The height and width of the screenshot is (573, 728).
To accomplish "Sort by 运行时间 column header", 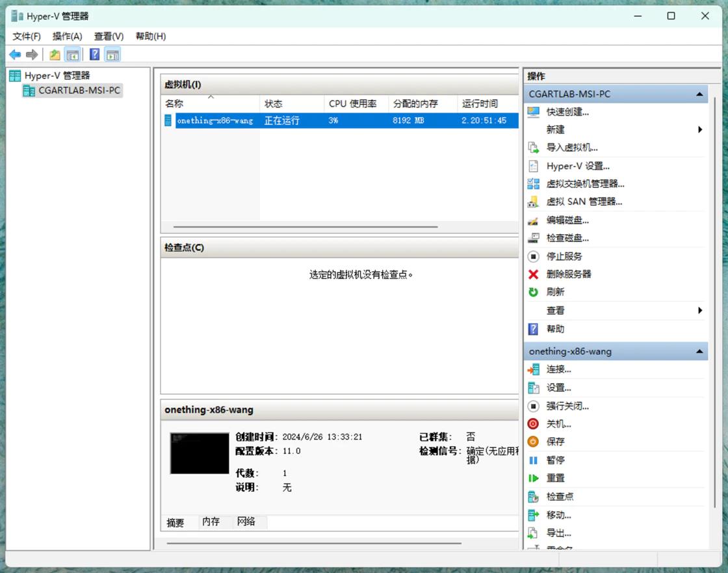I will [488, 103].
